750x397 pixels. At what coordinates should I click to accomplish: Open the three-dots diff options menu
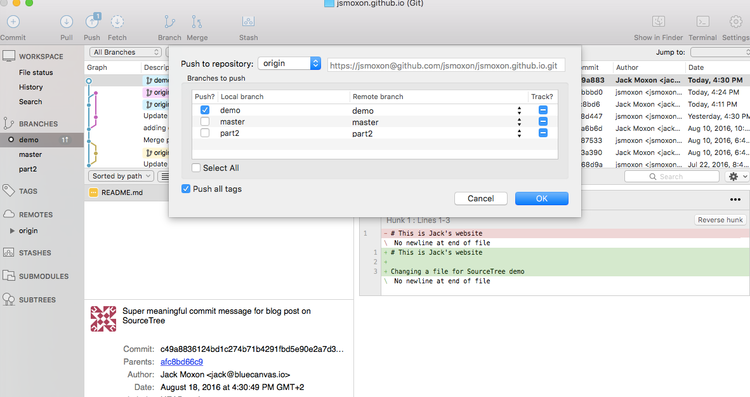pyautogui.click(x=735, y=199)
